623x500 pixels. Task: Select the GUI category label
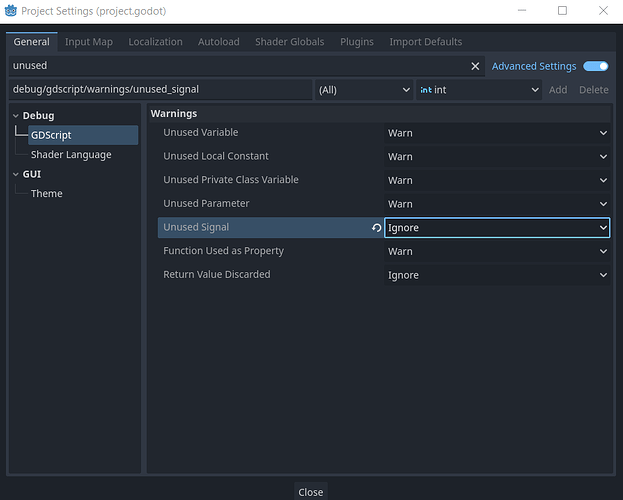click(32, 174)
